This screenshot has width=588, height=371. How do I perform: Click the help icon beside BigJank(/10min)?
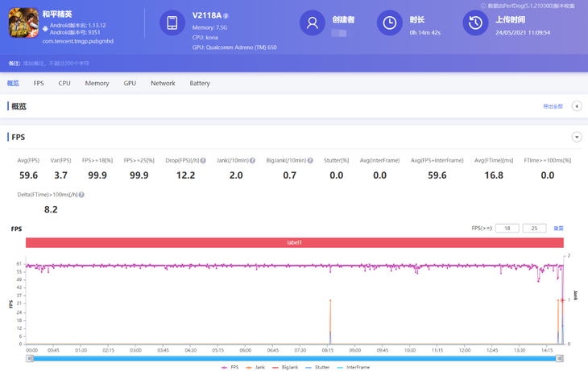click(311, 160)
